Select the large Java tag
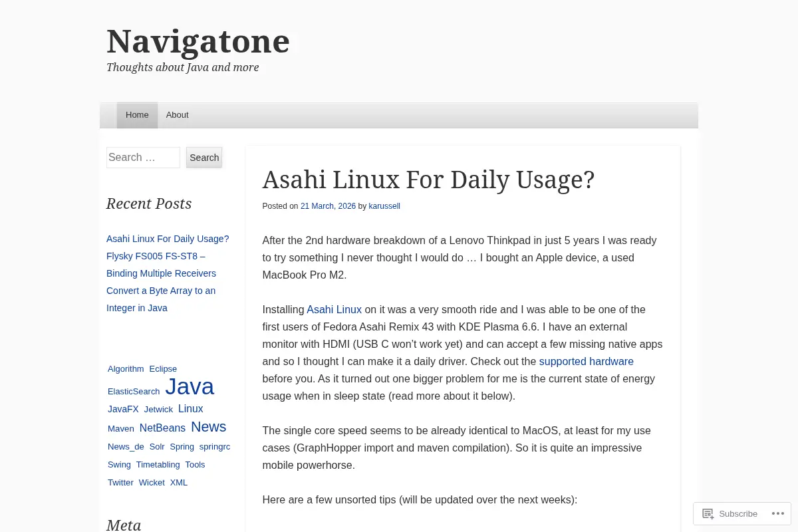The image size is (798, 532). point(190,386)
